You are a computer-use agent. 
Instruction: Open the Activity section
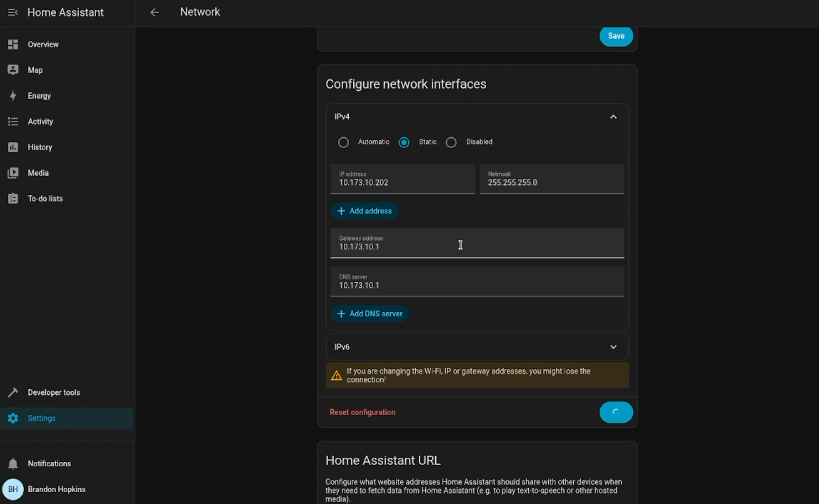click(40, 121)
